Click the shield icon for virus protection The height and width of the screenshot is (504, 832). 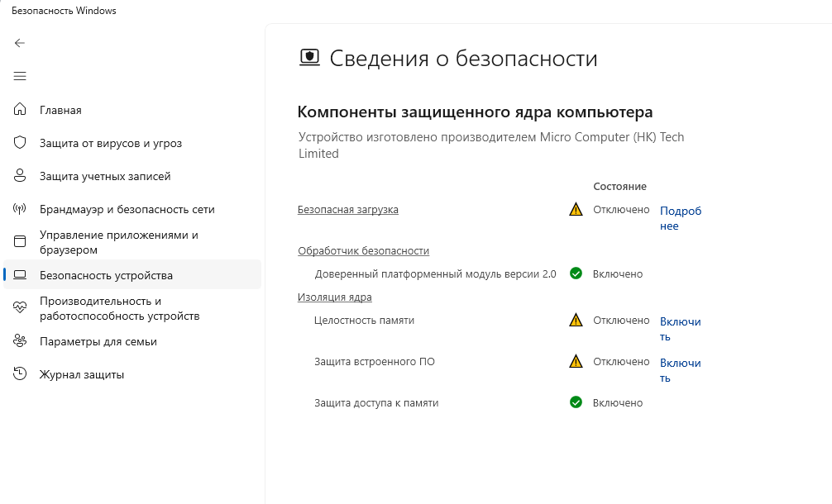pyautogui.click(x=21, y=143)
